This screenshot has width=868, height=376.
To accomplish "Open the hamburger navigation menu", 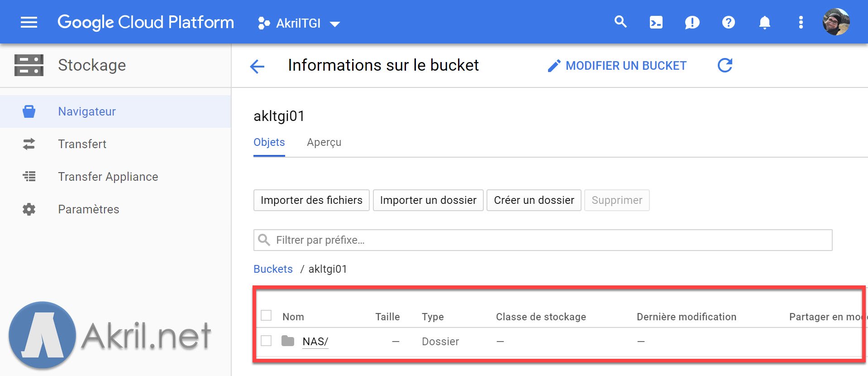I will click(x=29, y=22).
